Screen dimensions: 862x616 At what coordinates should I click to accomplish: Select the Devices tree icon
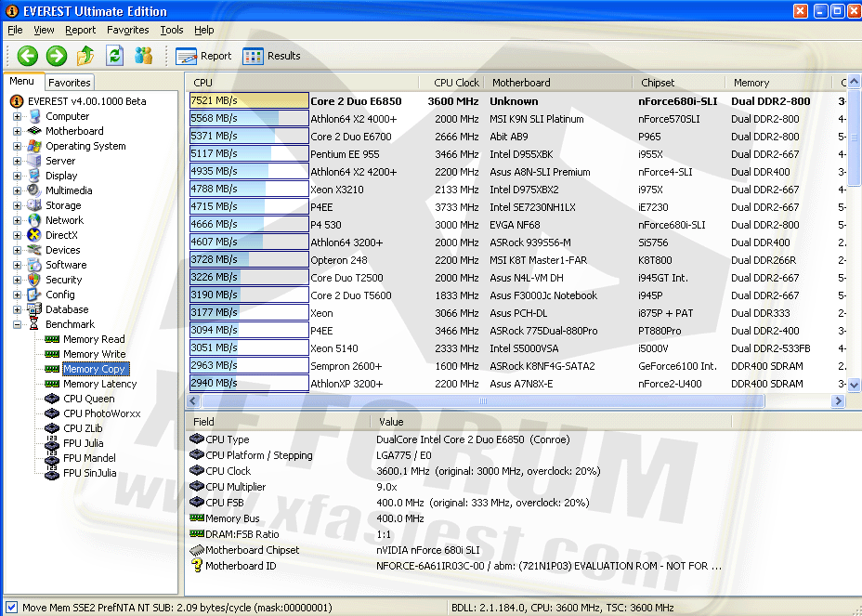[34, 250]
